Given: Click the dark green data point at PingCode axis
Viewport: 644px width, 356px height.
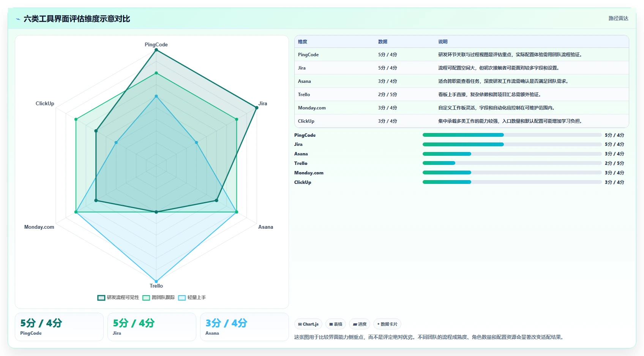Looking at the screenshot, I should click(156, 50).
